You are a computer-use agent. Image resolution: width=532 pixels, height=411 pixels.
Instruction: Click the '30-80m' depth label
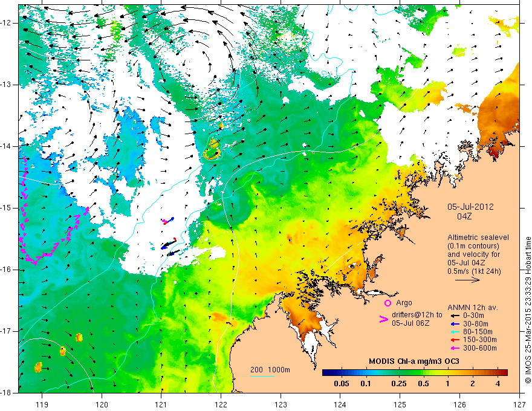(x=476, y=323)
